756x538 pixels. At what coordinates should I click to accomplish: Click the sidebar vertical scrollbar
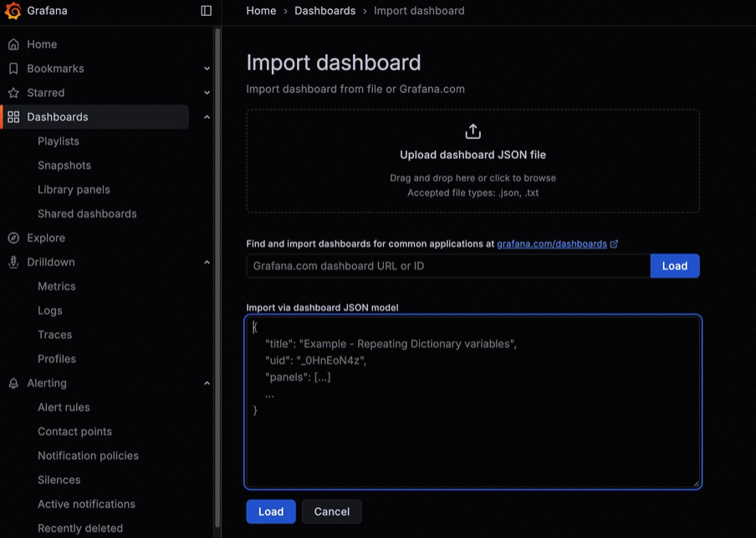pos(217,278)
